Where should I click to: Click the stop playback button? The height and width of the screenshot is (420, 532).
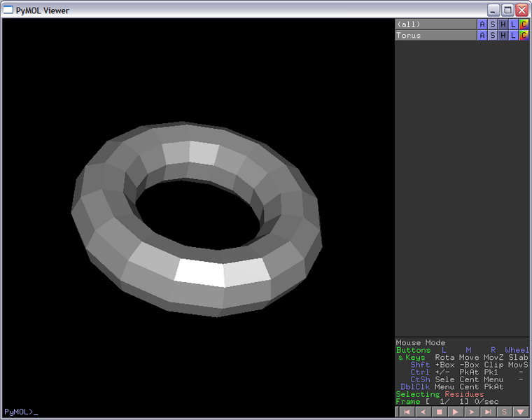point(439,412)
